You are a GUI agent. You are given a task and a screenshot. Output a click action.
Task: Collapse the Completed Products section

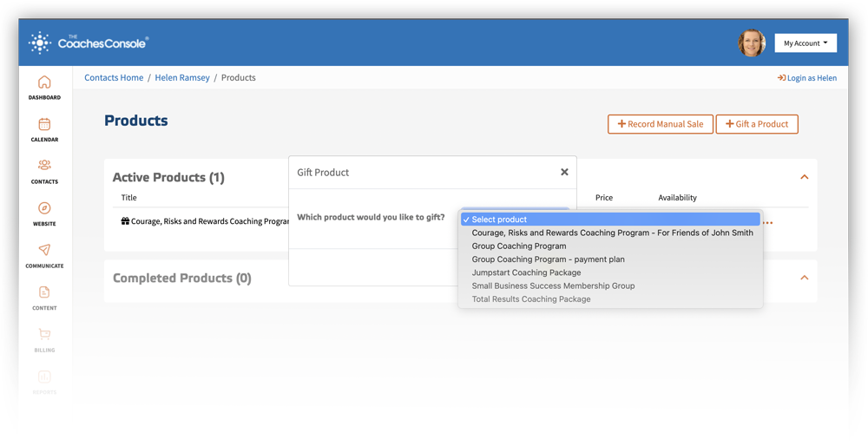[x=805, y=278]
